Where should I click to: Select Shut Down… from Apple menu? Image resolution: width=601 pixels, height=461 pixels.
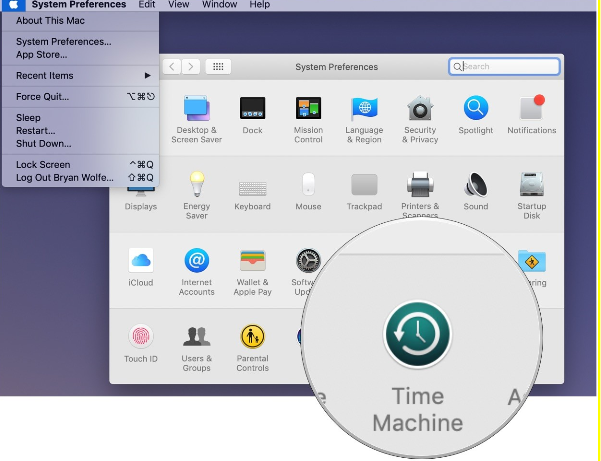pyautogui.click(x=80, y=144)
